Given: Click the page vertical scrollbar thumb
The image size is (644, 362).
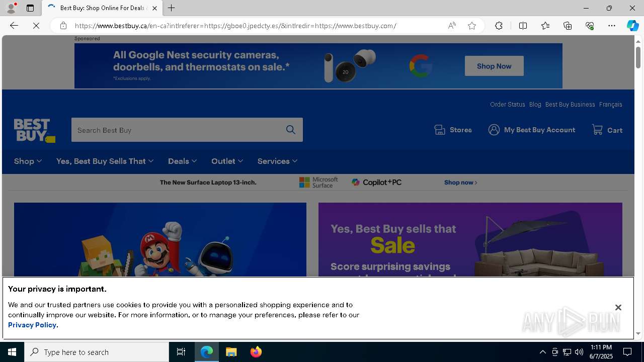Looking at the screenshot, I should pos(638,57).
